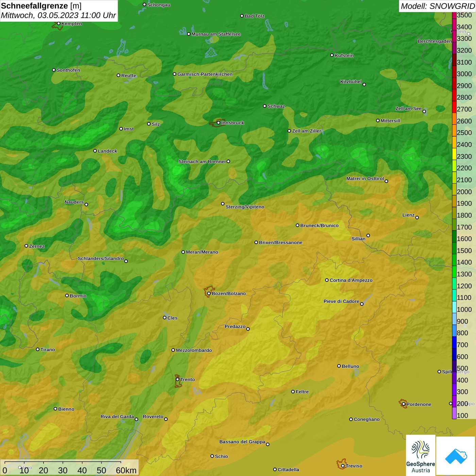Click the Sterzing/Vipiteno label
The height and width of the screenshot is (476, 476).
[x=245, y=207]
